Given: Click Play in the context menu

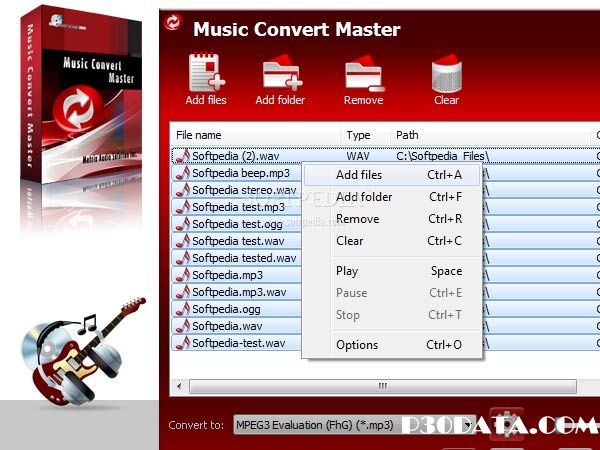Looking at the screenshot, I should (347, 271).
